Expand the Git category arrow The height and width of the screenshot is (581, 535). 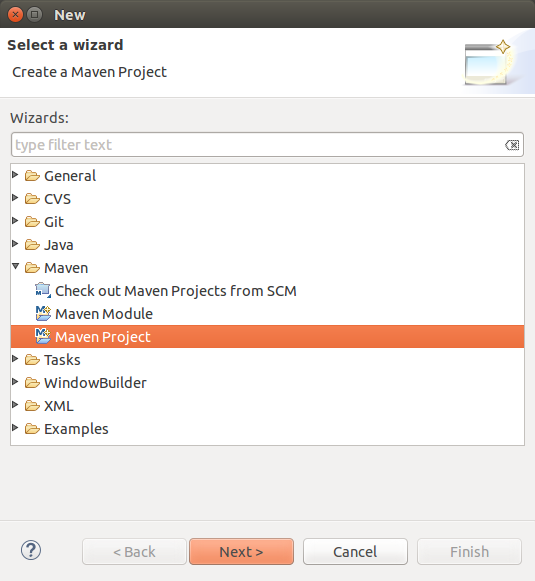[15, 221]
